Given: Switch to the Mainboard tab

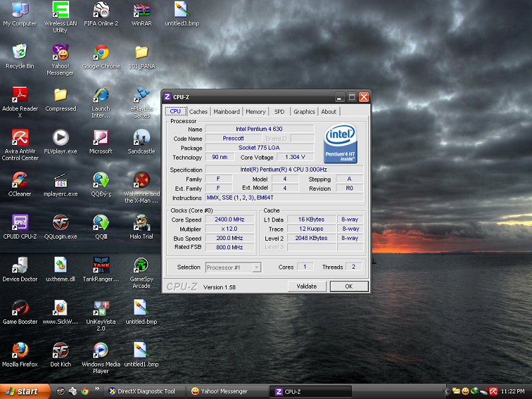Looking at the screenshot, I should pyautogui.click(x=227, y=112).
